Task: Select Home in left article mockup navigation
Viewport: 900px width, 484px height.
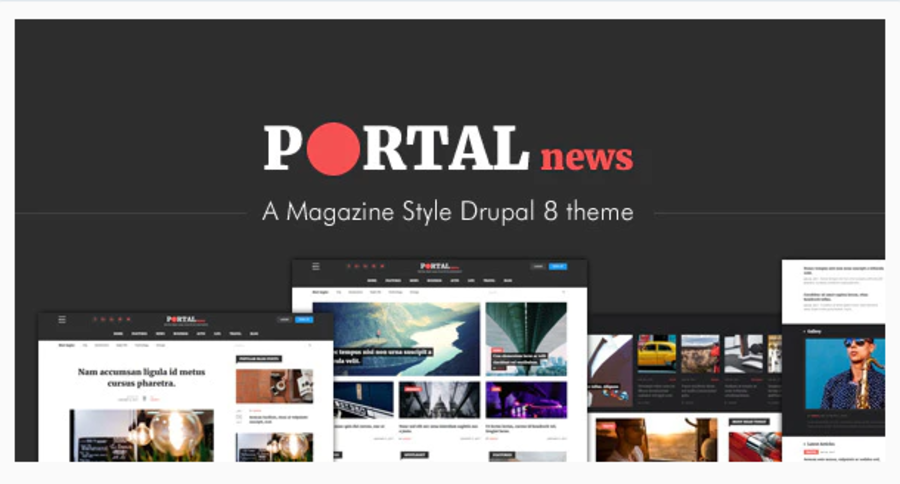Action: coord(118,334)
